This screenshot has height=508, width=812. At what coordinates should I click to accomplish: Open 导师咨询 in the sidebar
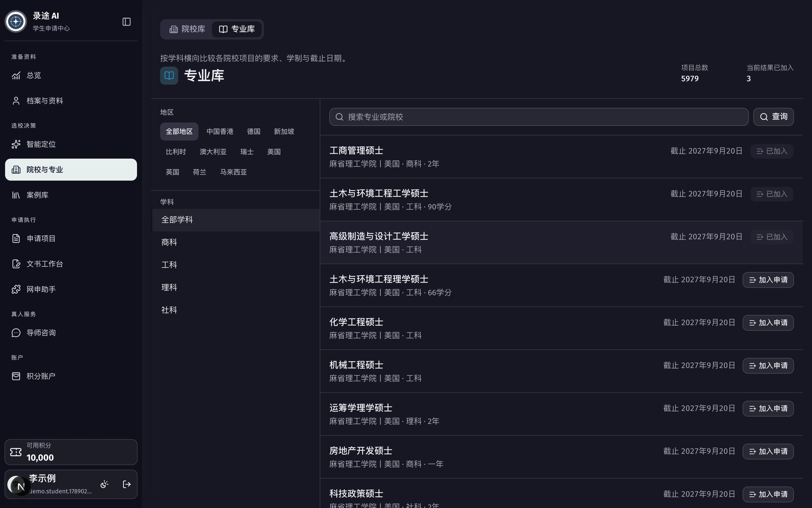click(x=71, y=333)
